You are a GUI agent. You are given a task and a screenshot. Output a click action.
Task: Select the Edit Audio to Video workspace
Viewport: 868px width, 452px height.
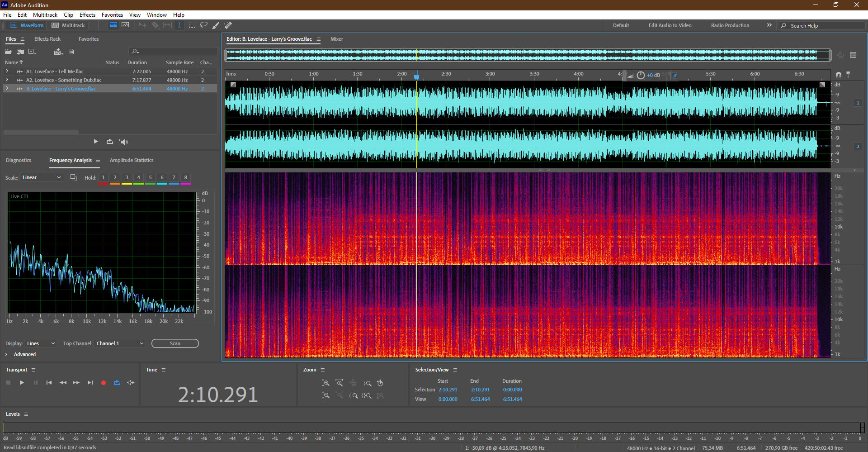coord(670,25)
